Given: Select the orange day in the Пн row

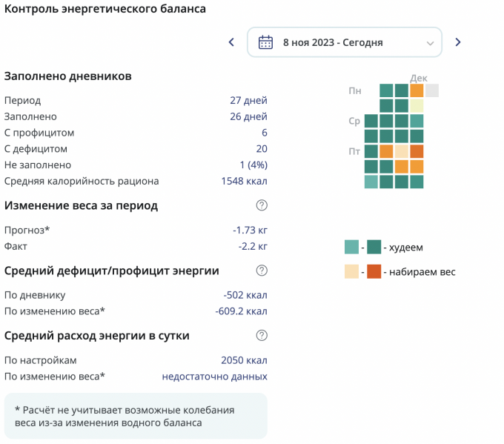Looking at the screenshot, I should click(417, 90).
